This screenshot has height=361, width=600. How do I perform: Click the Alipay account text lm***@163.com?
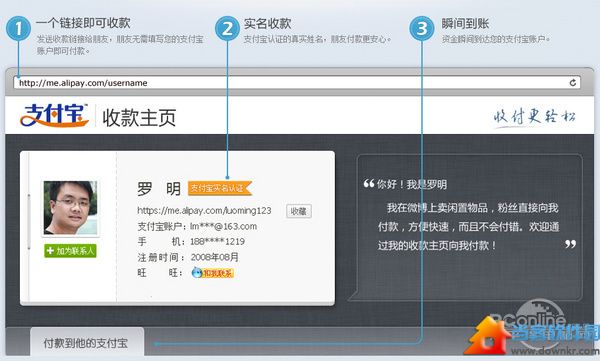point(223,226)
